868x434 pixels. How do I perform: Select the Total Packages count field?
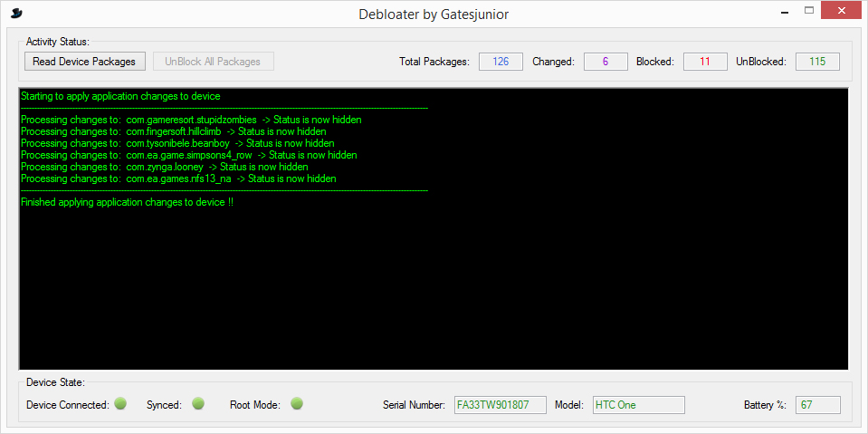pos(501,62)
